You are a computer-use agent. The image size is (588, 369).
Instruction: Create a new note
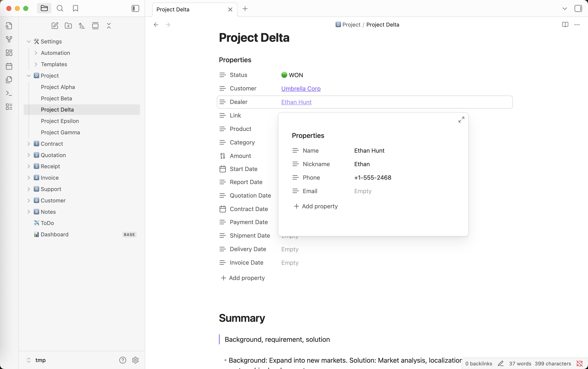[x=55, y=26]
